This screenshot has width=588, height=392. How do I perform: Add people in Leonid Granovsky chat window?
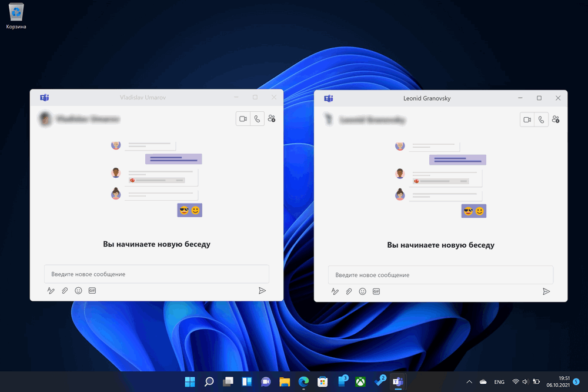point(556,120)
